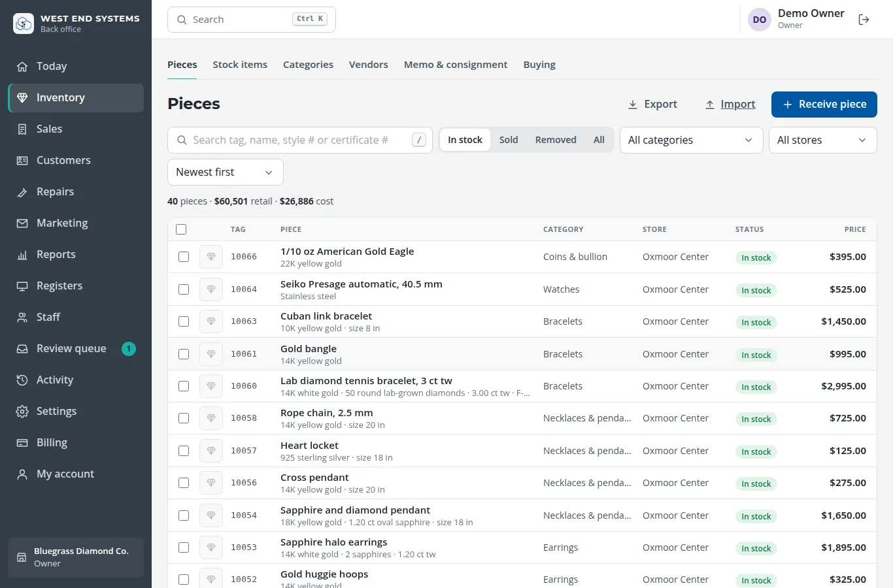Open Review queue via its inbox icon
The image size is (893, 588).
tap(22, 349)
